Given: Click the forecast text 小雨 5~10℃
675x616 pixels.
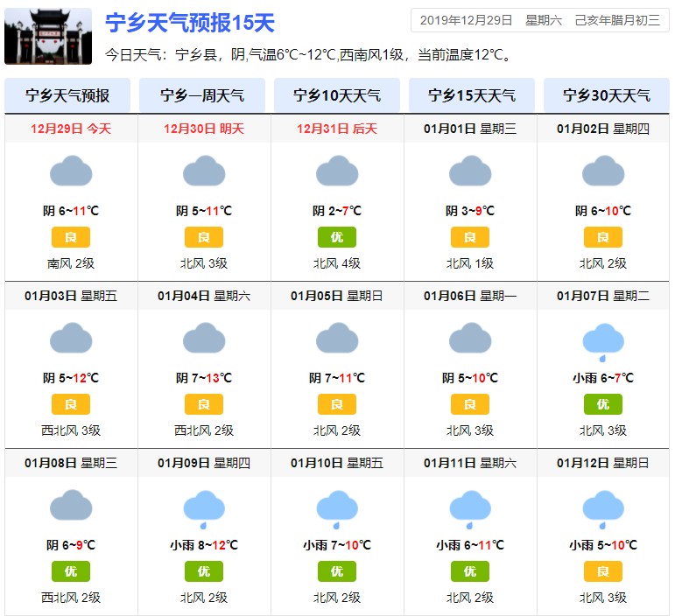Looking at the screenshot, I should [x=603, y=545].
